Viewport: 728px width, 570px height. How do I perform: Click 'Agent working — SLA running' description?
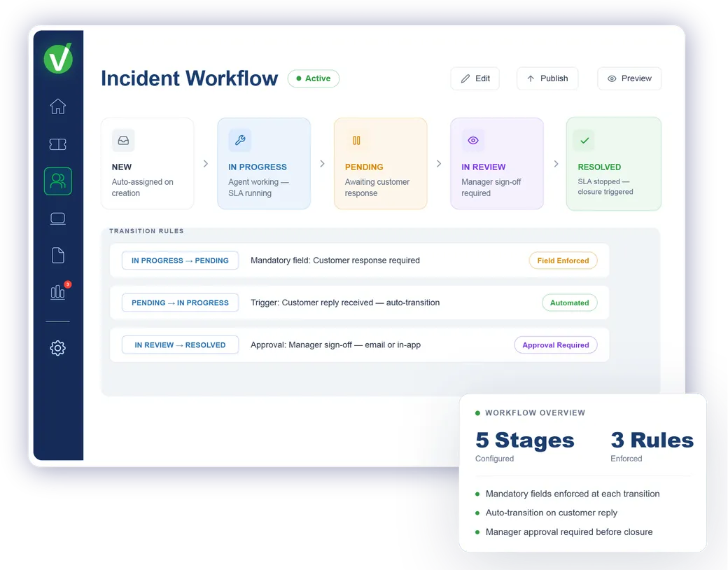pyautogui.click(x=258, y=188)
